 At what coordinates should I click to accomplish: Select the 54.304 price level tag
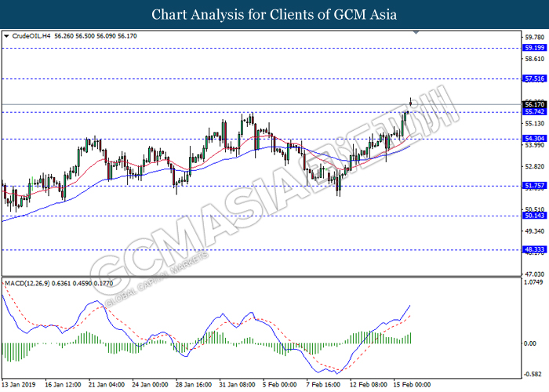[533, 138]
